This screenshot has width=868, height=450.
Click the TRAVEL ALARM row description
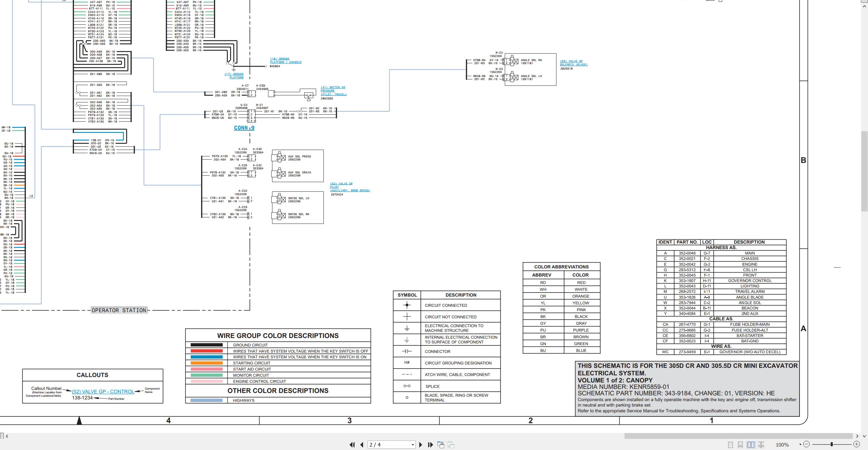pos(750,292)
